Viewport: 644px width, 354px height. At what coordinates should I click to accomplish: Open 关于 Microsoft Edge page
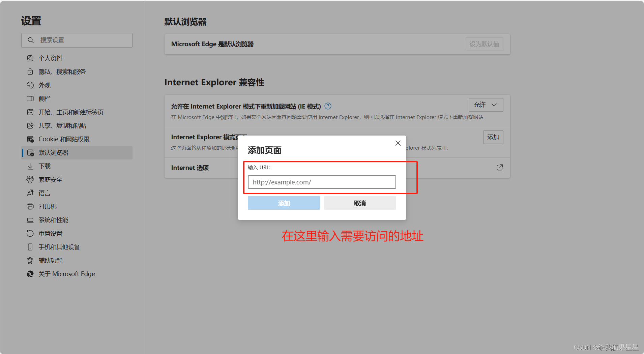pyautogui.click(x=77, y=274)
